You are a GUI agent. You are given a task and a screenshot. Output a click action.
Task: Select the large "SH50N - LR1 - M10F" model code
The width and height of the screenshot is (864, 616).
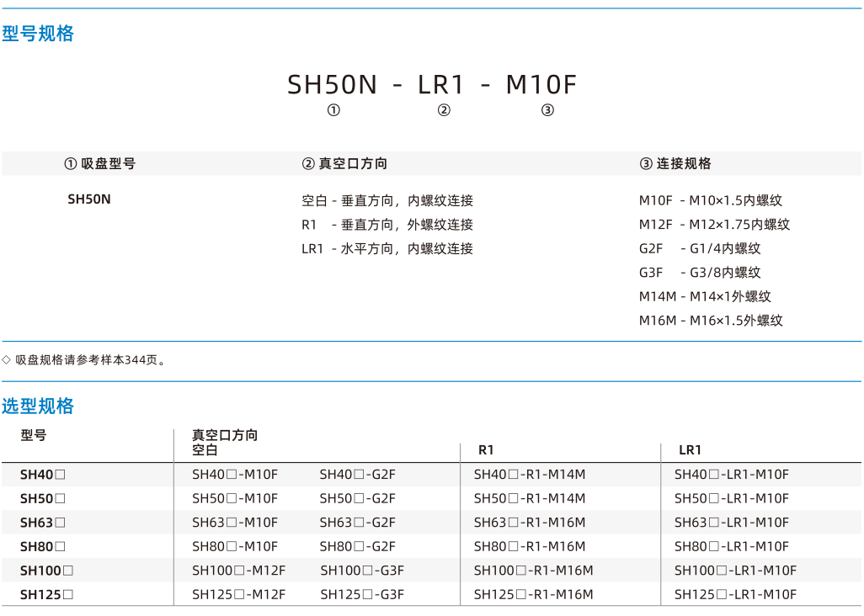tap(432, 85)
